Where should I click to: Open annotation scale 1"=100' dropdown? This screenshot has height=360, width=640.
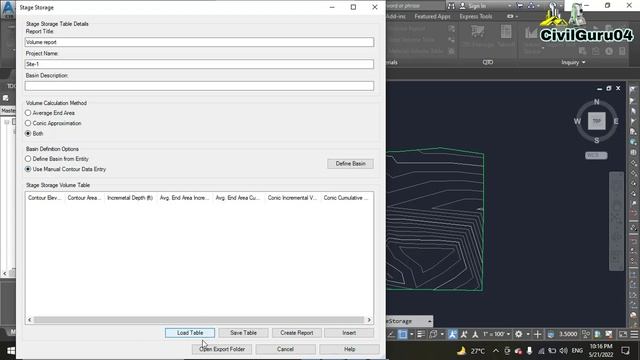496,334
